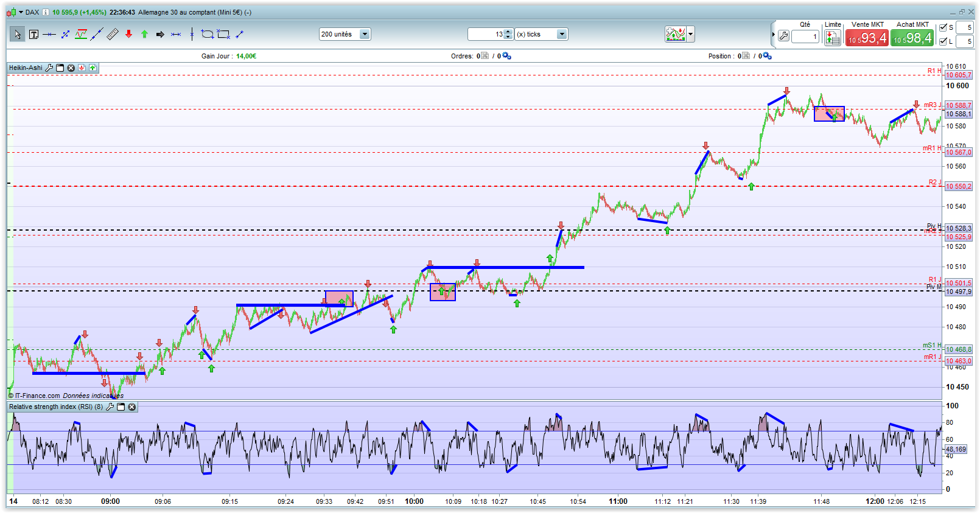Select the diagonal trend line tool
Image resolution: width=980 pixels, height=513 pixels.
[97, 35]
